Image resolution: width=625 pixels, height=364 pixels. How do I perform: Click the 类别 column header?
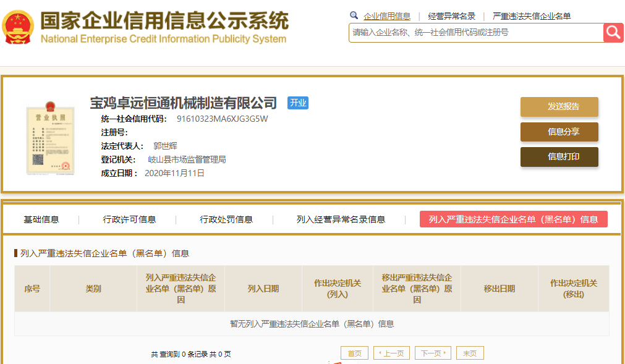pyautogui.click(x=93, y=289)
